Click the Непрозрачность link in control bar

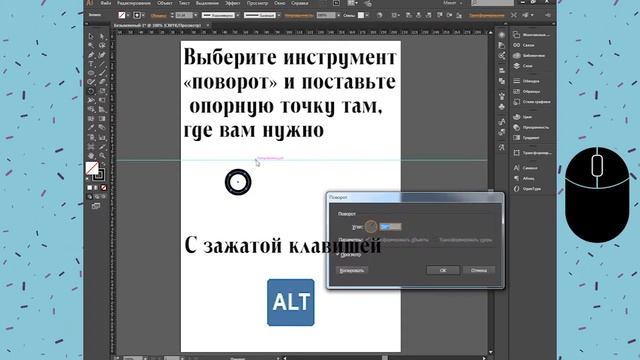298,15
